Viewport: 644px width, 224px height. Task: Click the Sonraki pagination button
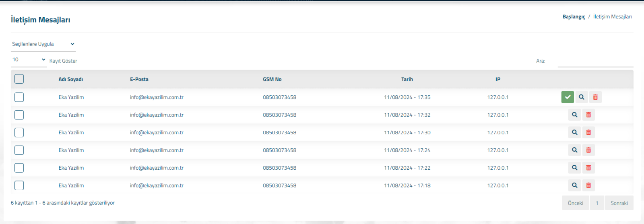(619, 203)
